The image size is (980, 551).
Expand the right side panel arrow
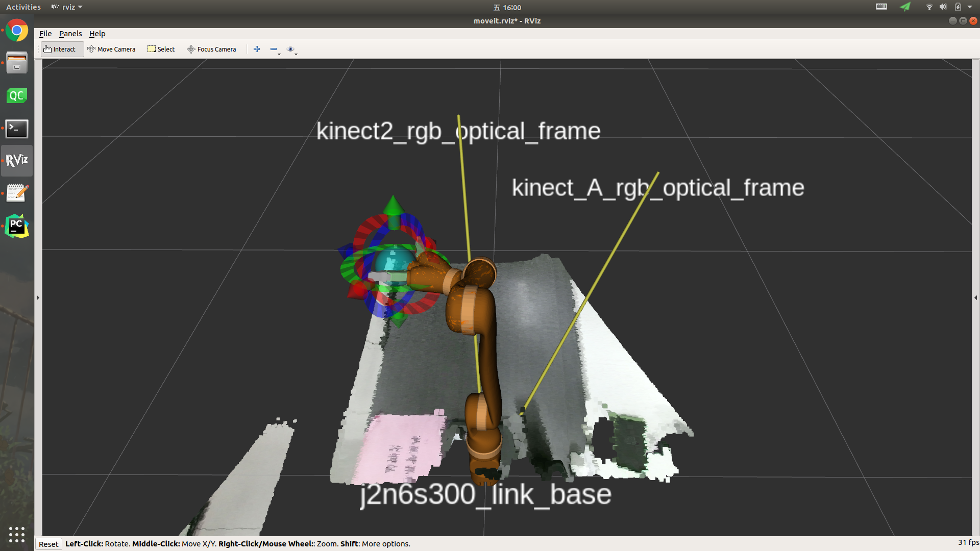975,297
